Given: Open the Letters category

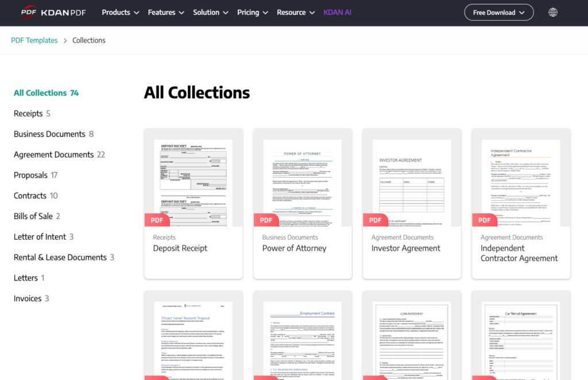Looking at the screenshot, I should tap(29, 278).
